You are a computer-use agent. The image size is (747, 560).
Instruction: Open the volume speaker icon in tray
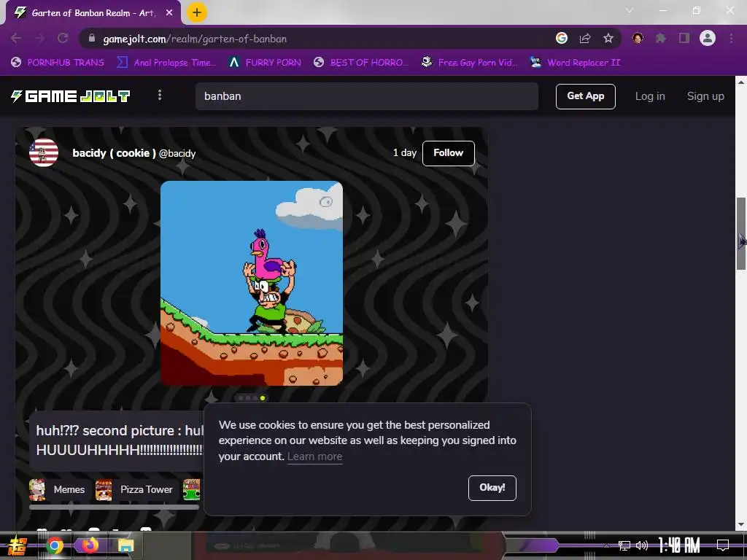[642, 545]
